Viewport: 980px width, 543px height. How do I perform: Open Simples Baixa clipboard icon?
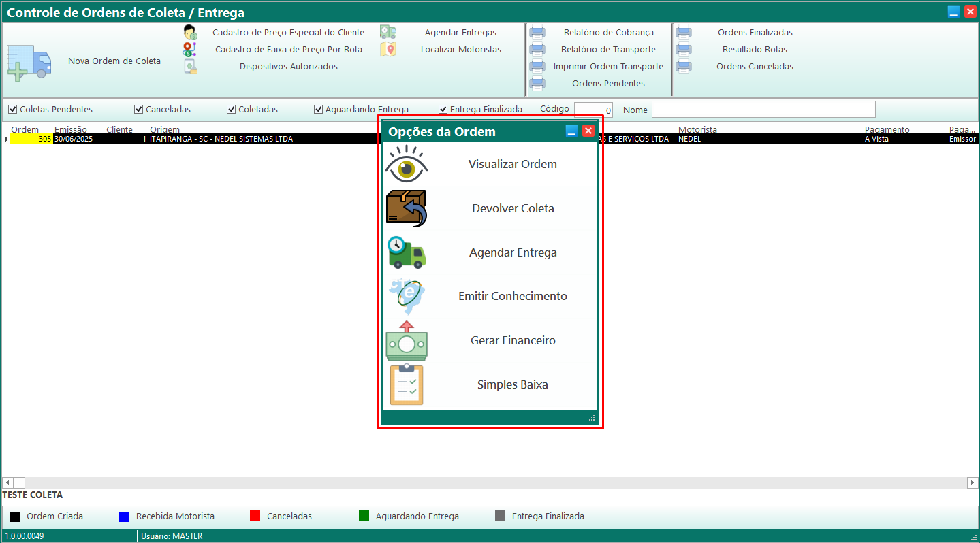(x=407, y=384)
